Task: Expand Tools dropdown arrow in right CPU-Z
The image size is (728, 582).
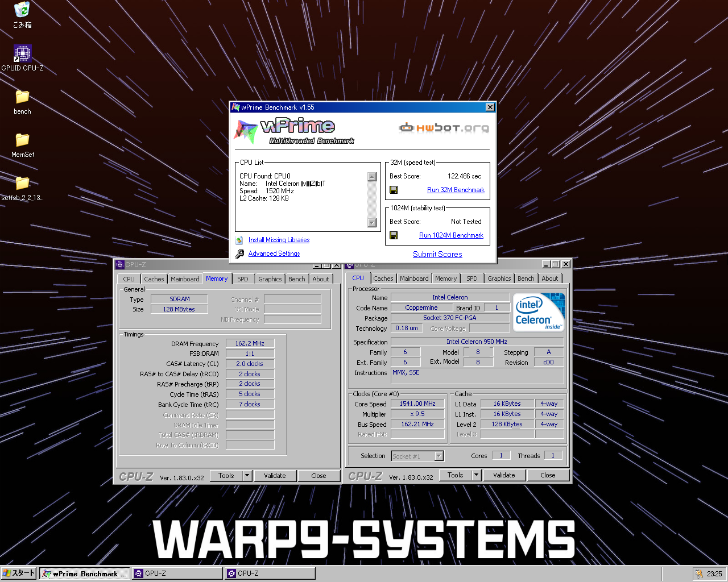Action: 477,475
